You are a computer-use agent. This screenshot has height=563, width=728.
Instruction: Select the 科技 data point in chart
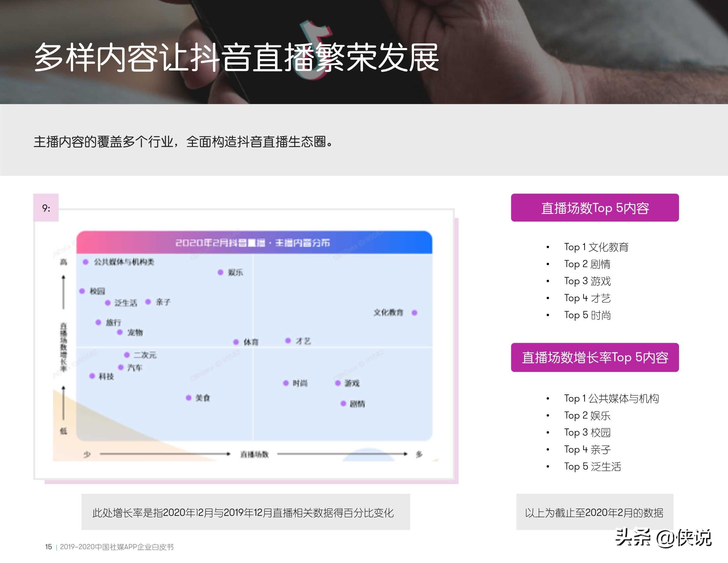92,376
